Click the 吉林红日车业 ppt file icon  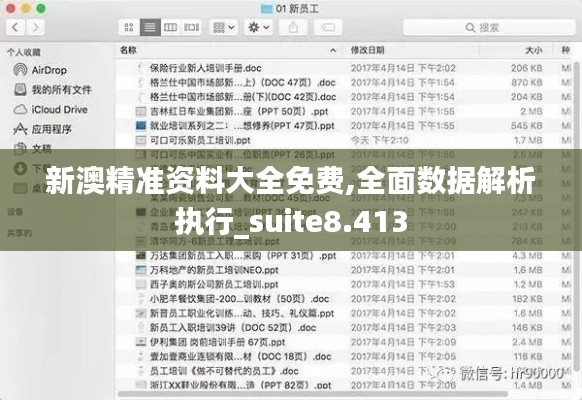pos(141,111)
